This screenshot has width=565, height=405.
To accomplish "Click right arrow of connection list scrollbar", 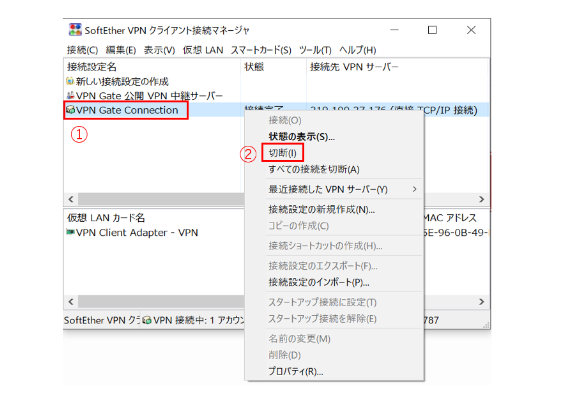I will pyautogui.click(x=481, y=199).
